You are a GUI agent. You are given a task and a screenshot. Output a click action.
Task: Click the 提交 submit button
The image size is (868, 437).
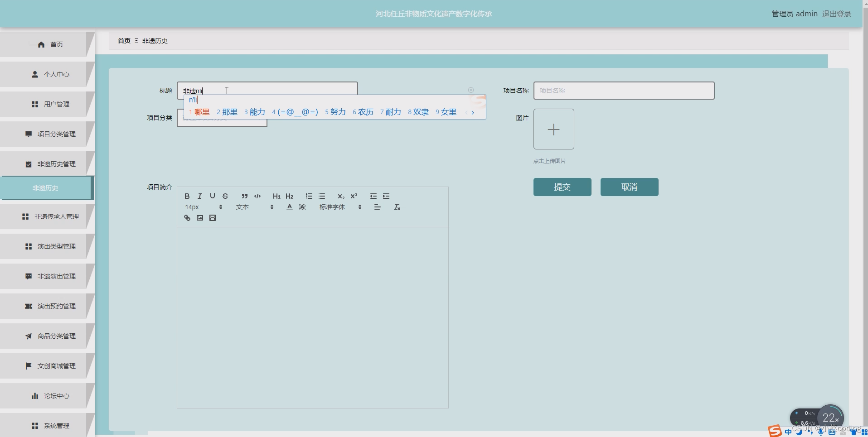(562, 187)
